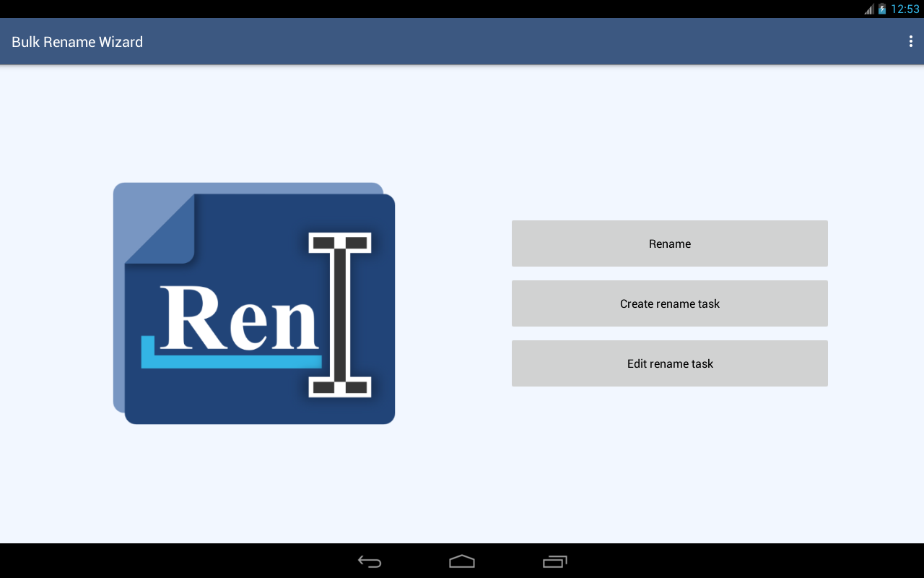Tap the Android back navigation button
The image size is (924, 578).
click(x=370, y=561)
